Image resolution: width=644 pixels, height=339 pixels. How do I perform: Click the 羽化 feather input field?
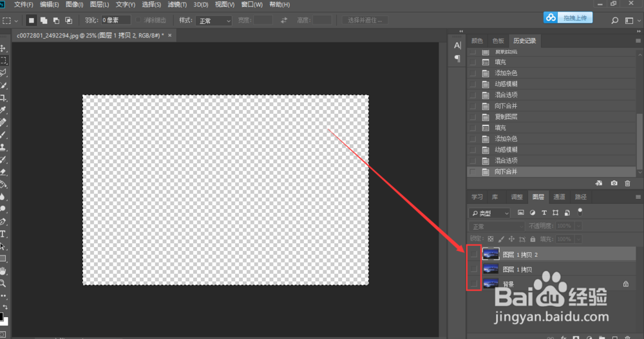click(x=116, y=20)
